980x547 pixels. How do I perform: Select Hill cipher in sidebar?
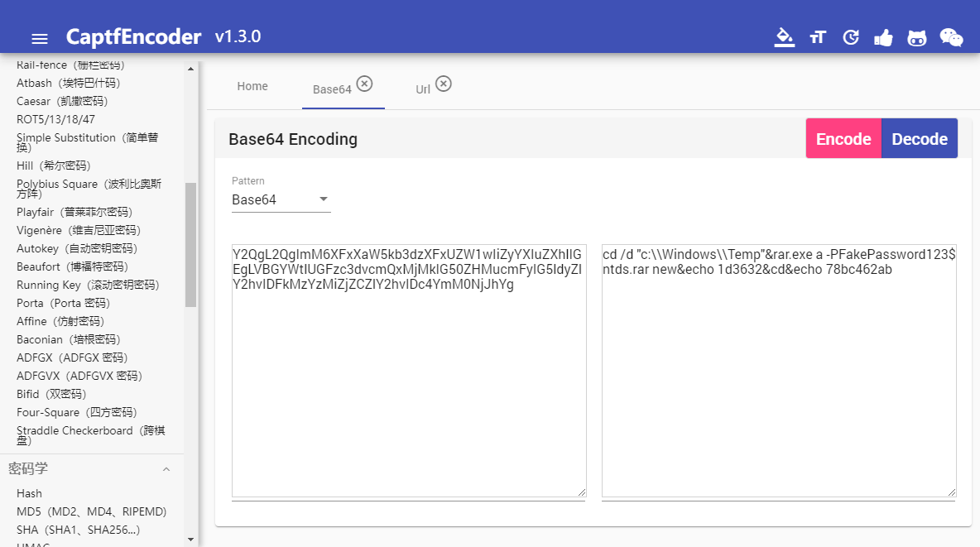(54, 165)
